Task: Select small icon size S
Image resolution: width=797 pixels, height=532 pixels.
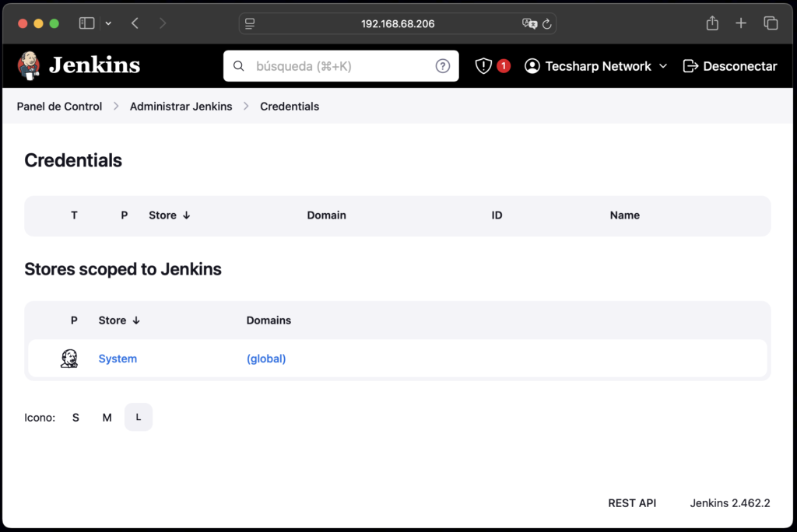Action: tap(75, 418)
